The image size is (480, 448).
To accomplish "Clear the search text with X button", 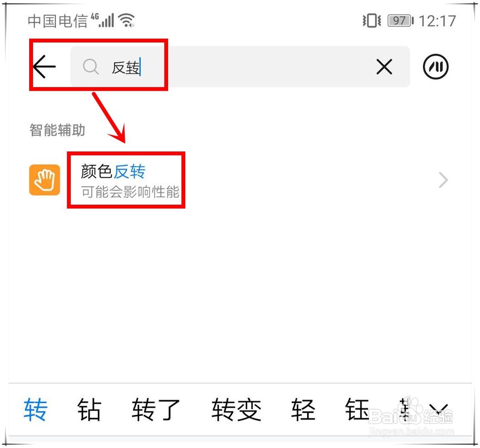I will pyautogui.click(x=384, y=67).
